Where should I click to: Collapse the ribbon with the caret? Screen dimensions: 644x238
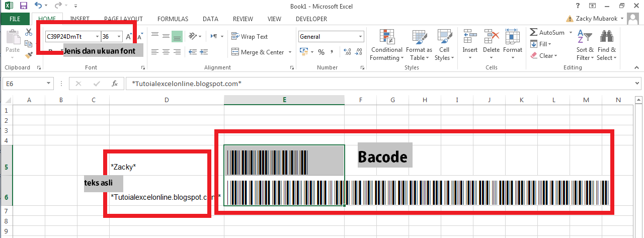[x=636, y=67]
